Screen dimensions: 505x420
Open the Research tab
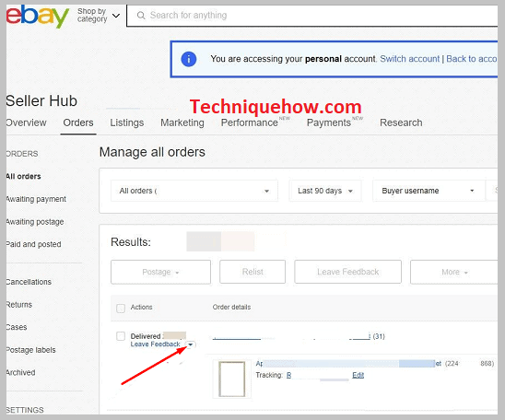[401, 122]
